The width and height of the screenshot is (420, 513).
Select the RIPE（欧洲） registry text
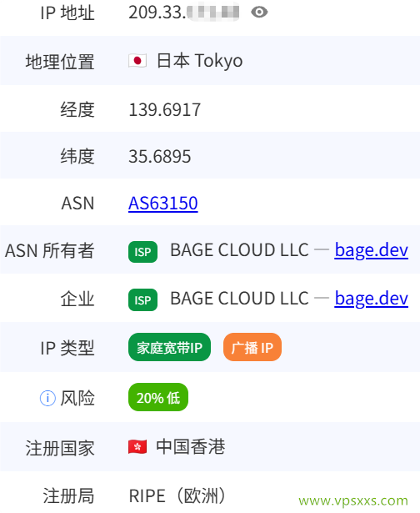pyautogui.click(x=178, y=496)
